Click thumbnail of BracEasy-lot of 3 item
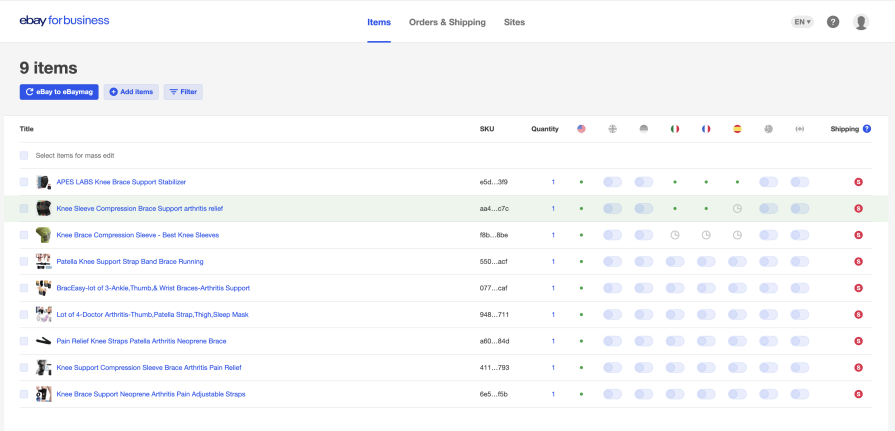Image resolution: width=895 pixels, height=431 pixels. (x=43, y=288)
